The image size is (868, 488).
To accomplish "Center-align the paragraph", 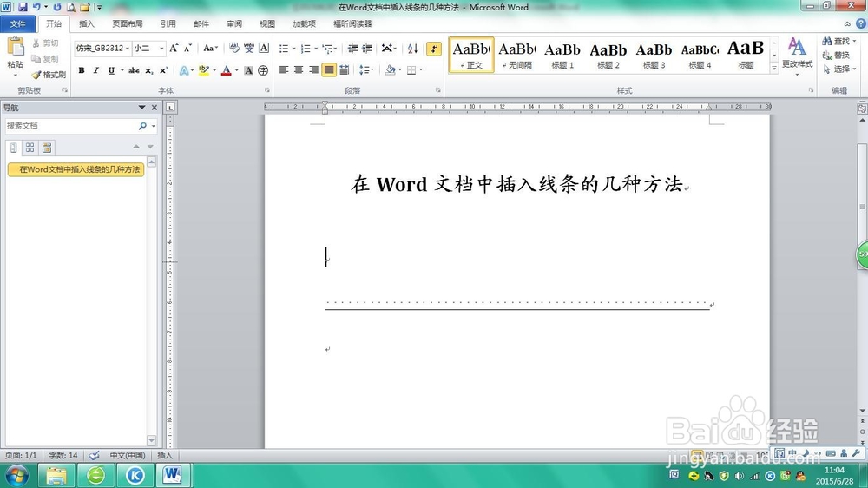I will (299, 69).
